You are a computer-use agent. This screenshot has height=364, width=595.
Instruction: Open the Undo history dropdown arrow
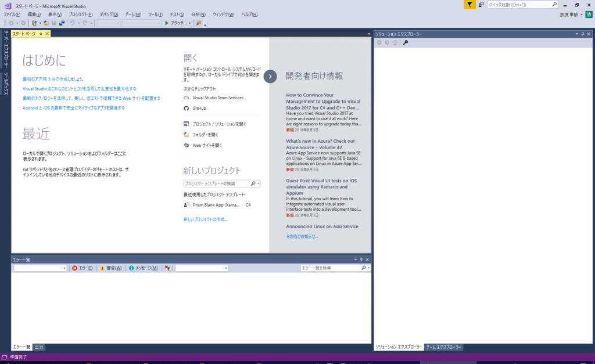(x=78, y=23)
